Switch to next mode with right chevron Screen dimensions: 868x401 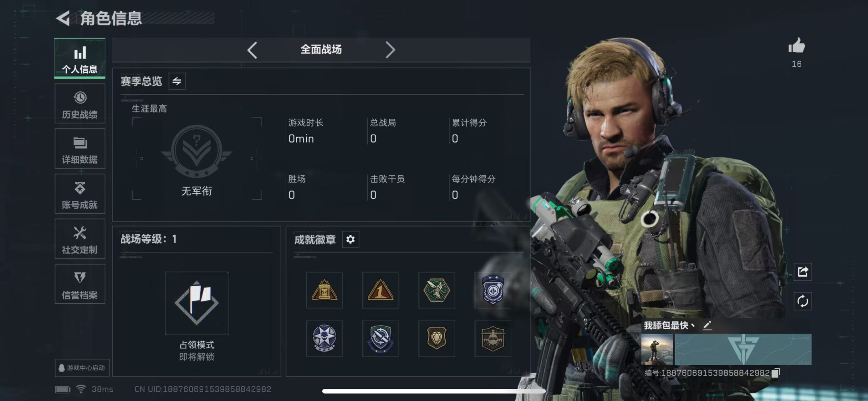[x=390, y=50]
